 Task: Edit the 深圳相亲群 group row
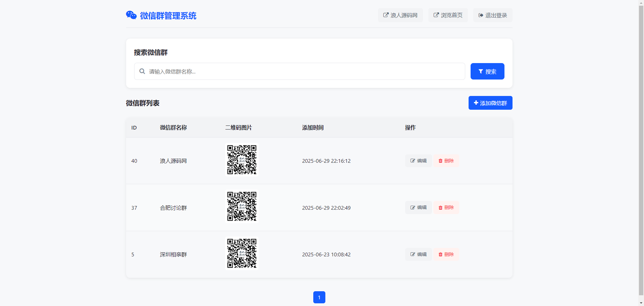pos(418,254)
